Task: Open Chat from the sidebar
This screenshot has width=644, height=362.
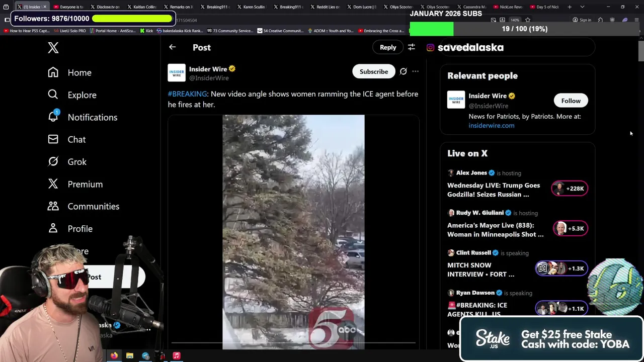Action: tap(67, 139)
